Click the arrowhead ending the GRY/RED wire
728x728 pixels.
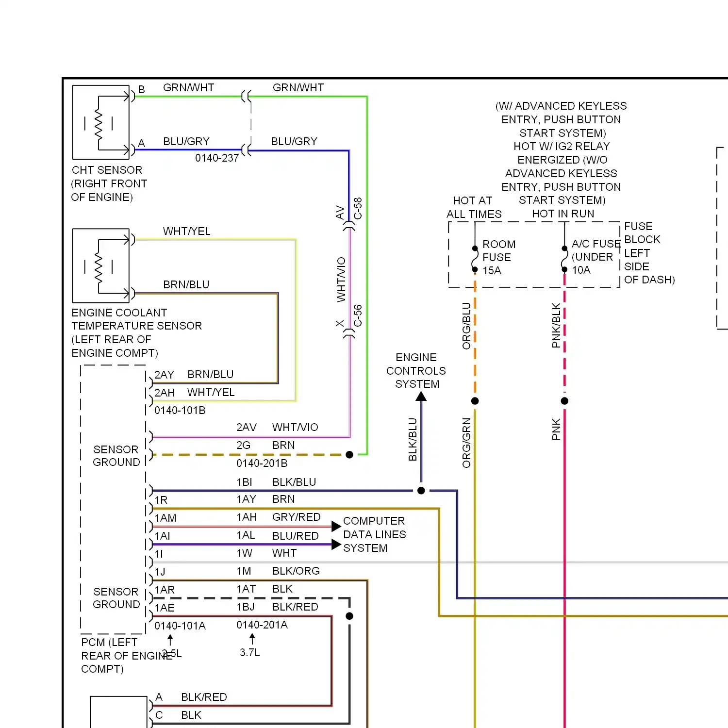tap(336, 526)
